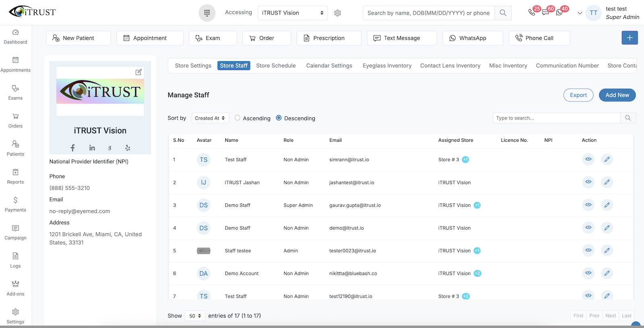Open the iTRUST Vision store selector
The image size is (644, 328).
[293, 13]
